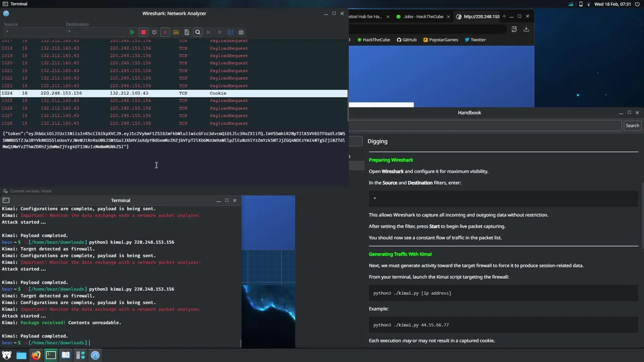The height and width of the screenshot is (362, 644).
Task: Click the browser downloads icon
Action: point(526,29)
